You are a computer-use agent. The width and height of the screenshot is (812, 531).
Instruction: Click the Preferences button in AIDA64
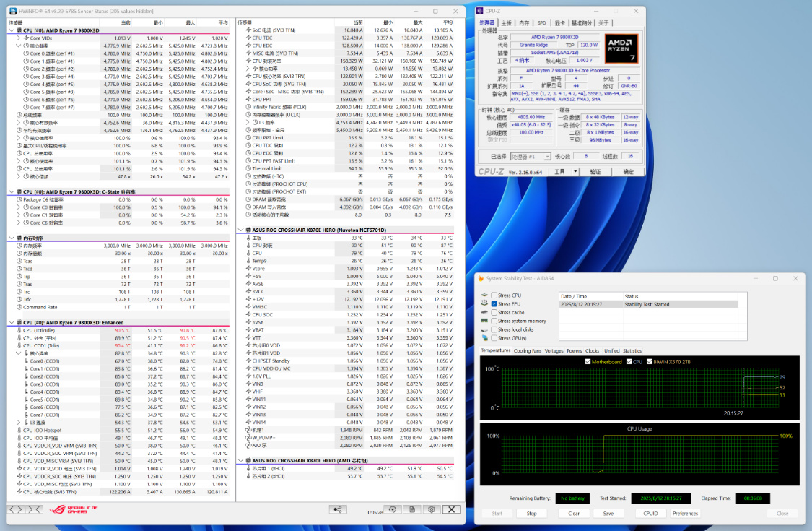tap(685, 514)
